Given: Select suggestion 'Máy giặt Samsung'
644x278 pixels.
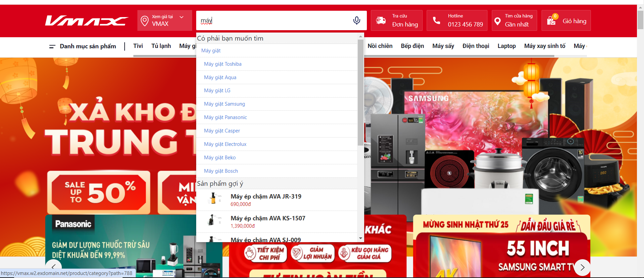Looking at the screenshot, I should 224,104.
